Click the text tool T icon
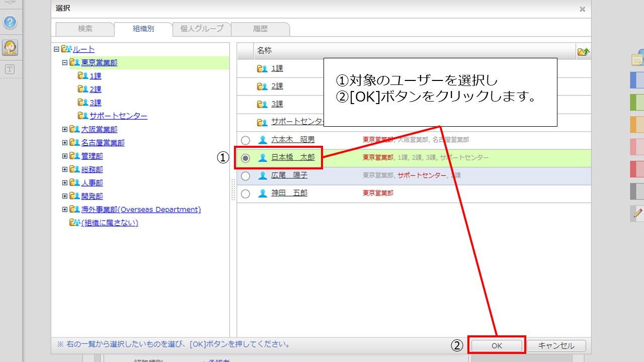Viewport: 644px width, 362px height. click(x=10, y=69)
